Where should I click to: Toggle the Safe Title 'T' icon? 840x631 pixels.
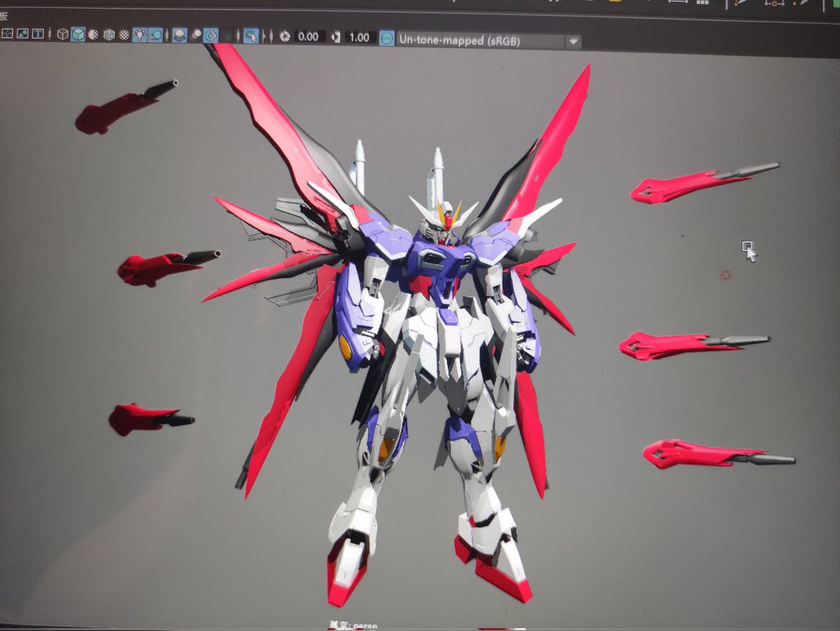click(38, 33)
